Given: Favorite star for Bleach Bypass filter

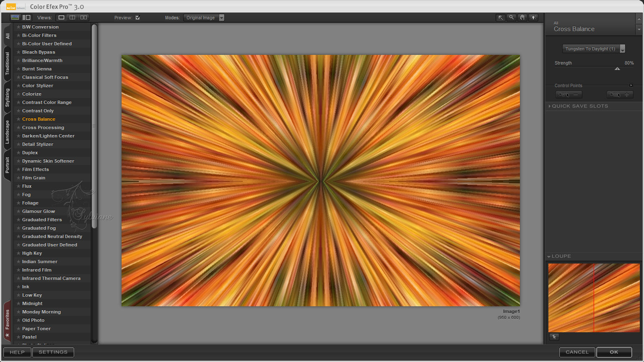Looking at the screenshot, I should [18, 52].
